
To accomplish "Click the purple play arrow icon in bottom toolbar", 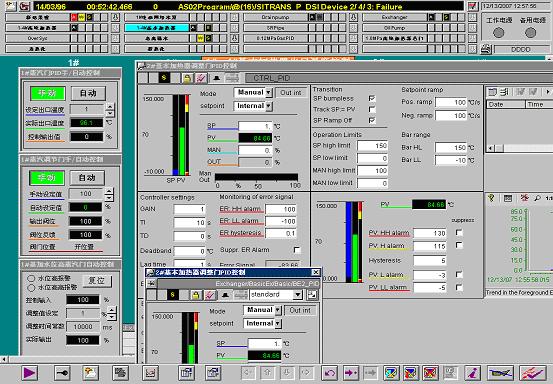I will (29, 373).
